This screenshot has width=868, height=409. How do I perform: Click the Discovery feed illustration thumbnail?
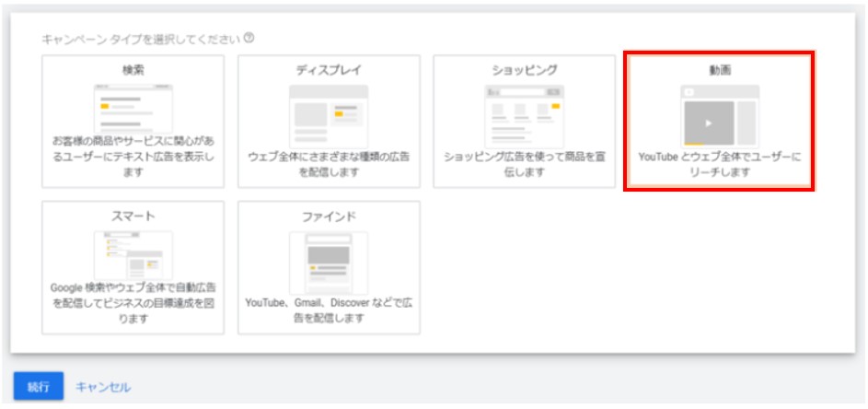click(329, 263)
